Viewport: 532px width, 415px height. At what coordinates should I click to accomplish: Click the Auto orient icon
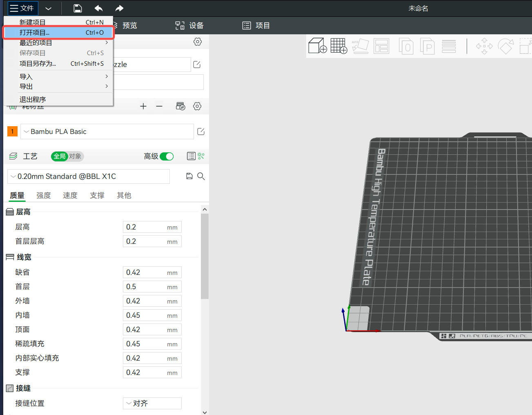click(x=360, y=46)
